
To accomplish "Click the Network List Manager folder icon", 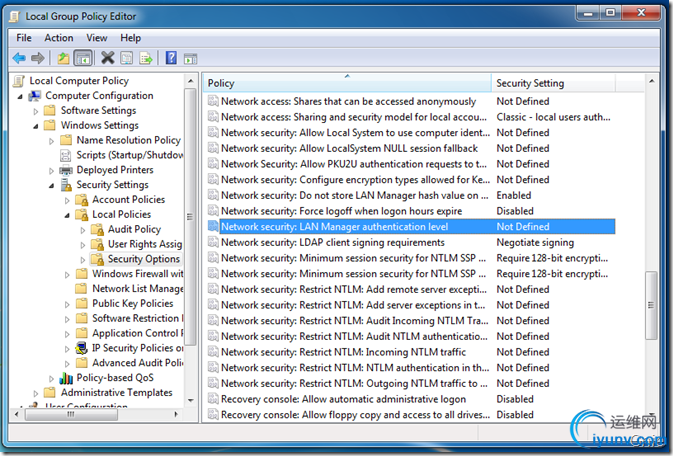I will click(x=81, y=289).
